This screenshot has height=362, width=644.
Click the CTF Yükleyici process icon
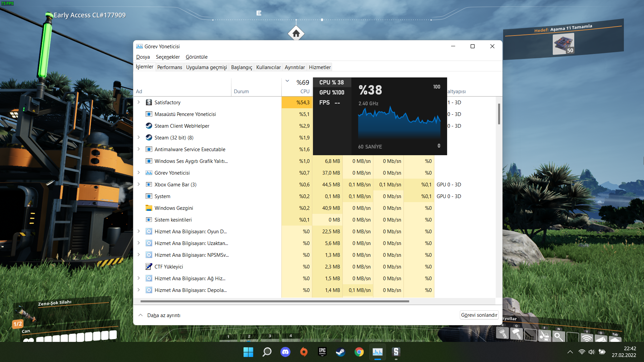[149, 266]
